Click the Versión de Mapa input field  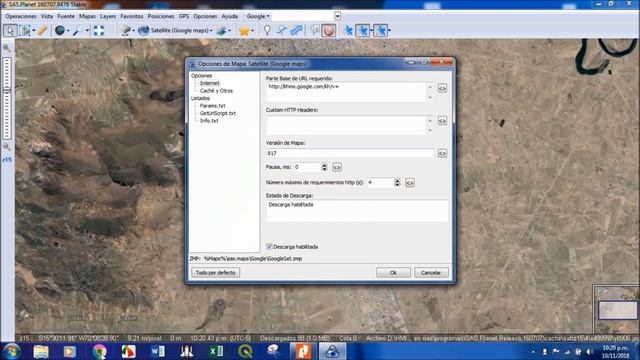[350, 153]
